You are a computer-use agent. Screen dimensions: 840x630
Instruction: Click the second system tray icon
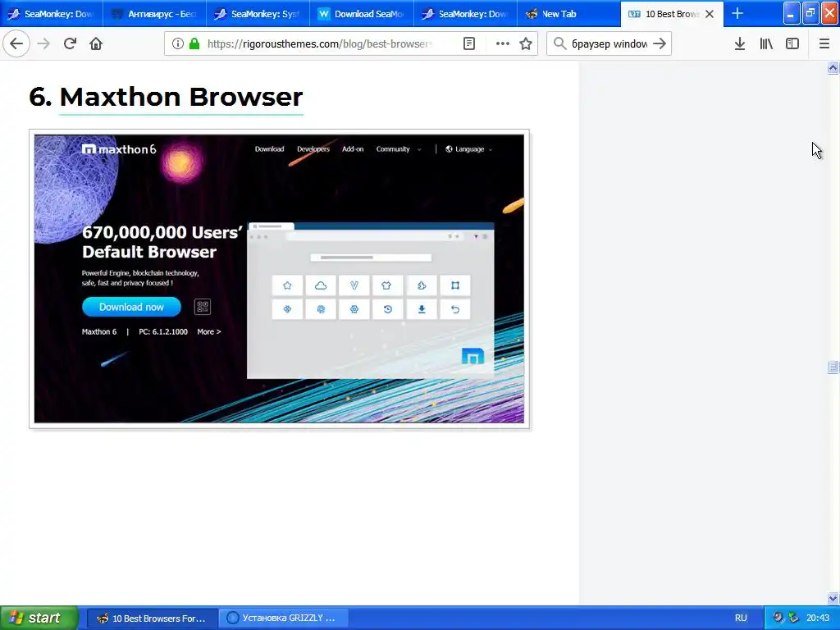click(793, 618)
